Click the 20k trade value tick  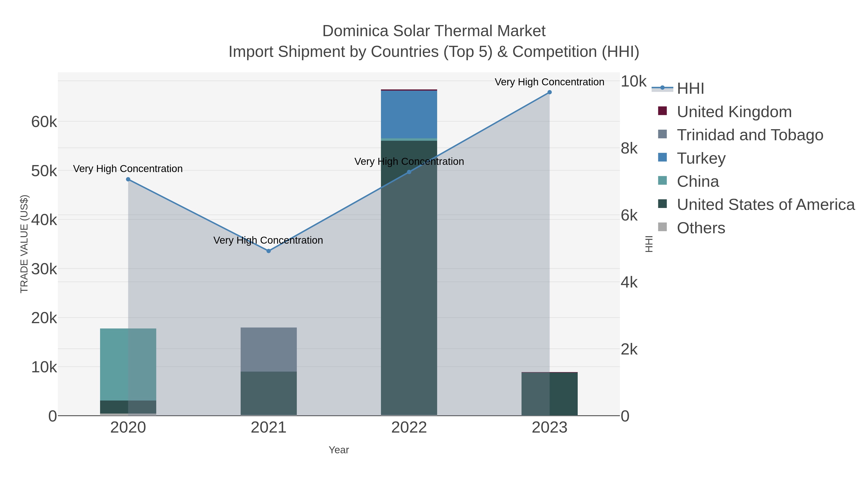[44, 318]
